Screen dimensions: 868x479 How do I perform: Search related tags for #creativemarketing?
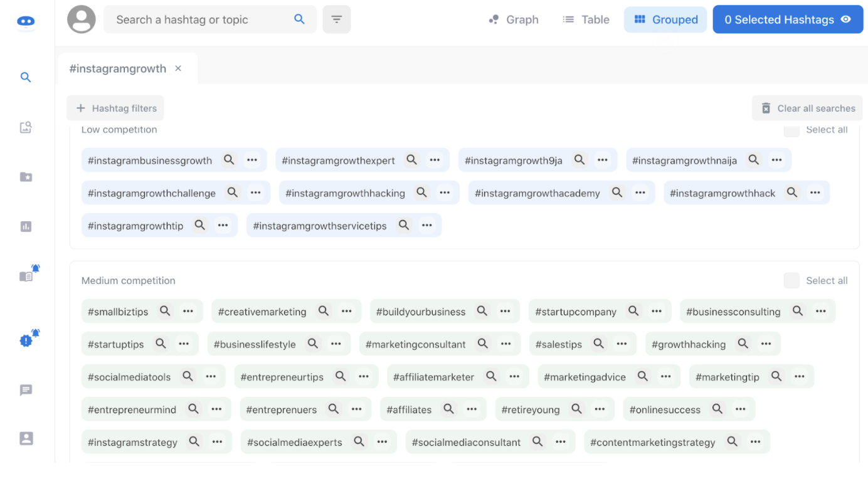tap(324, 311)
